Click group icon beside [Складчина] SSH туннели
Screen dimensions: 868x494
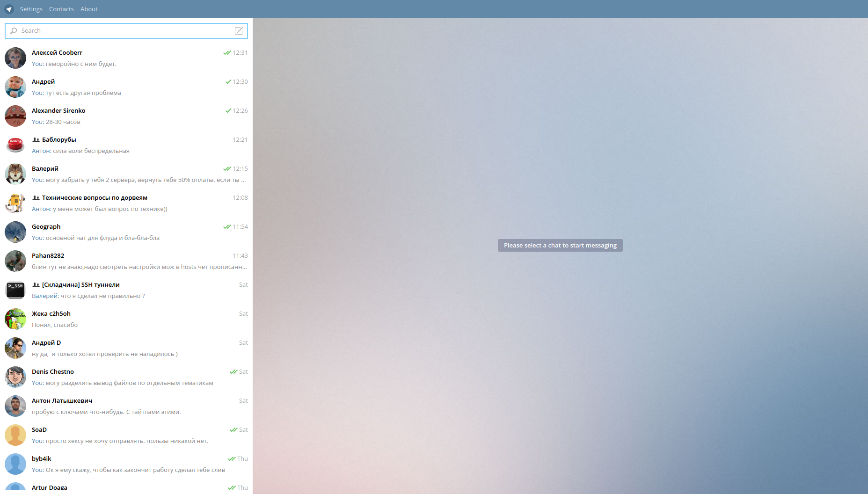point(36,285)
